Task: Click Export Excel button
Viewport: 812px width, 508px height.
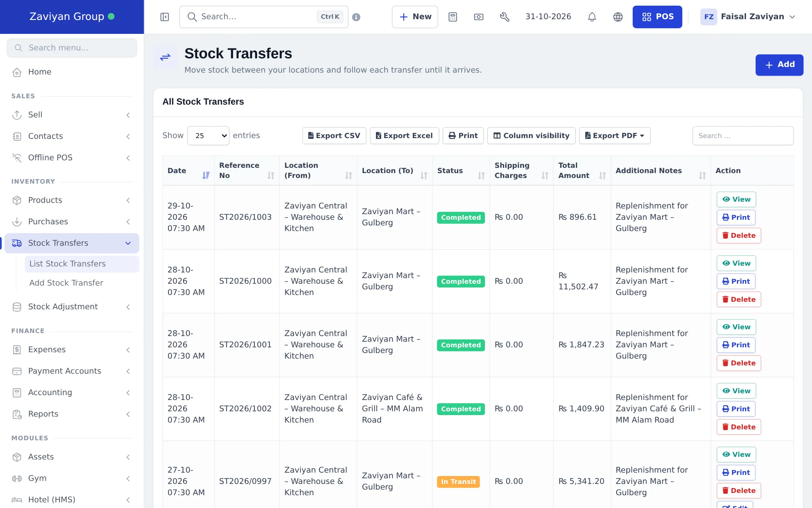Action: [404, 135]
